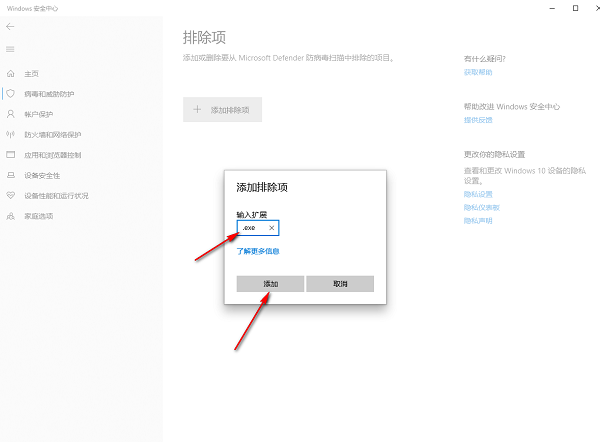Open the 了解更多信息 link
This screenshot has height=442, width=600.
(x=258, y=251)
